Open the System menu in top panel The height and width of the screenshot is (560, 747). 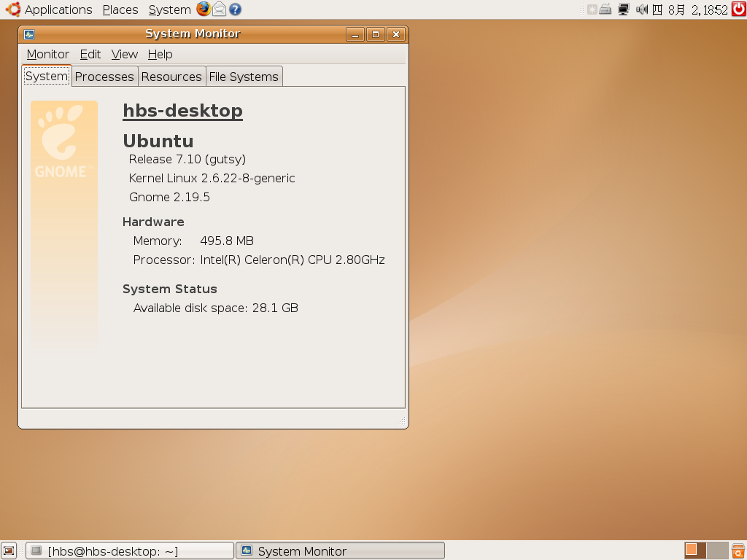[169, 9]
